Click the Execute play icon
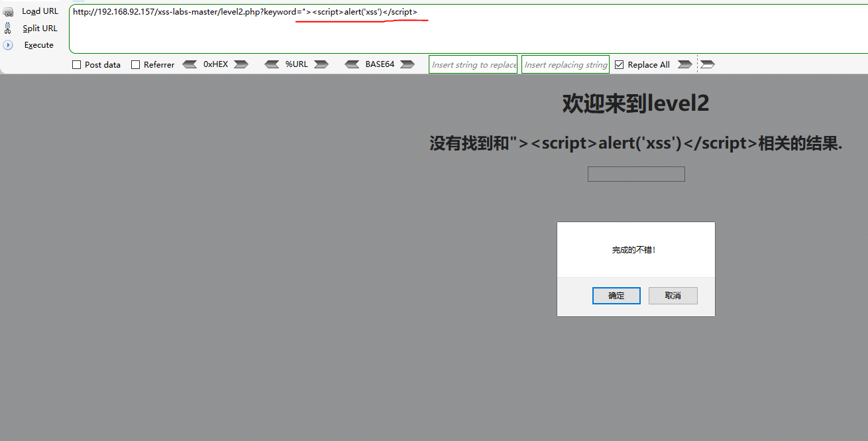Screen dimensions: 868x441 click(x=8, y=45)
